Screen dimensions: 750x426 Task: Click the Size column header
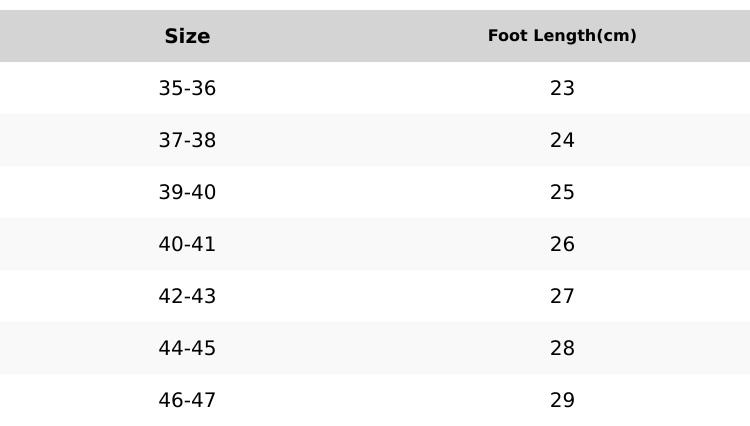[187, 36]
